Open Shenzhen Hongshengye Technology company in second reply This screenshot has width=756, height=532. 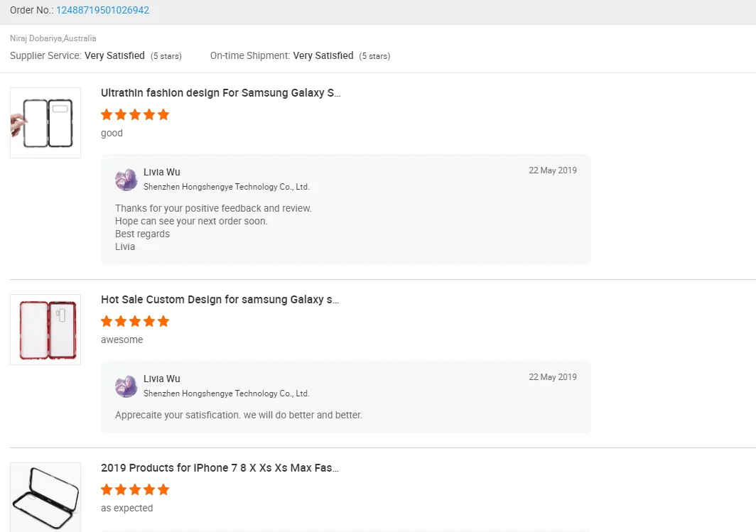click(226, 393)
